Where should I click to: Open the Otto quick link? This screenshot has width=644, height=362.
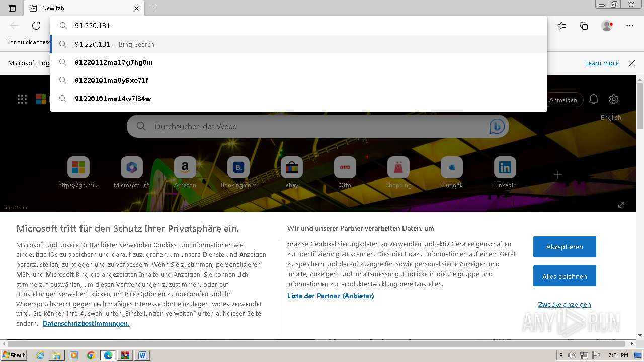click(x=345, y=172)
